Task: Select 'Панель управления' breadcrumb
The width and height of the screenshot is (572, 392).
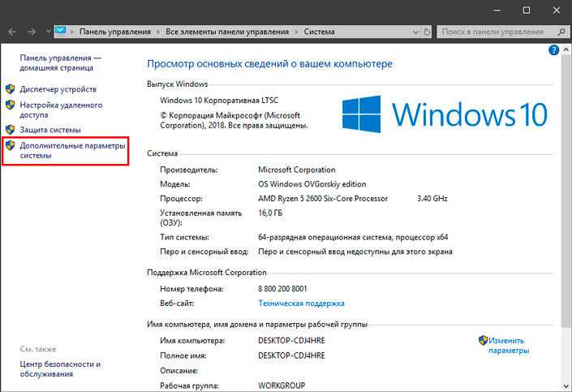Action: [115, 32]
